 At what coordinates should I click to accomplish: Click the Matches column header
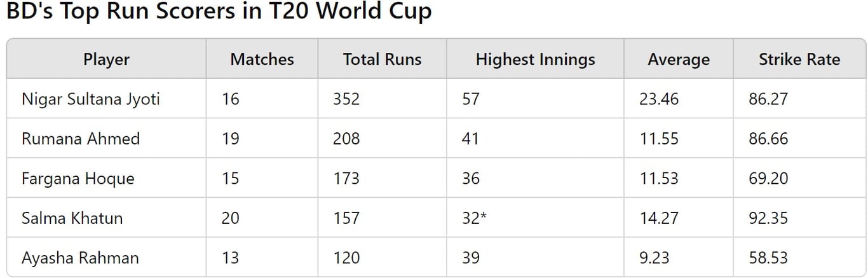(x=262, y=60)
